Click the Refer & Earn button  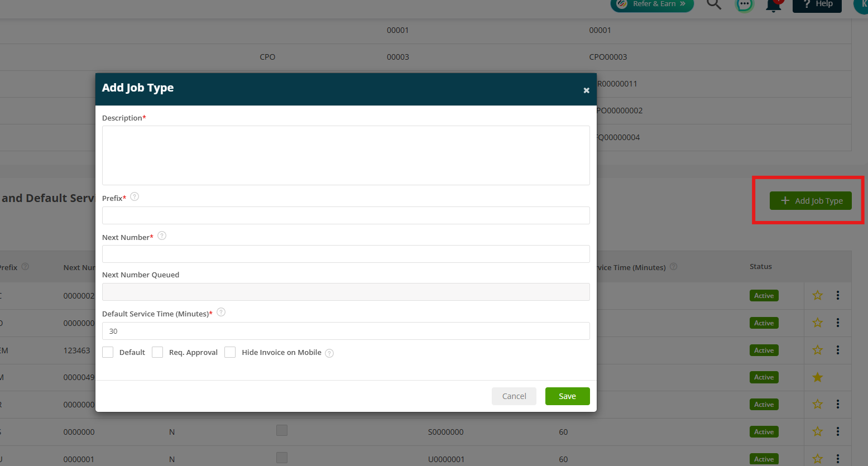[x=652, y=4]
